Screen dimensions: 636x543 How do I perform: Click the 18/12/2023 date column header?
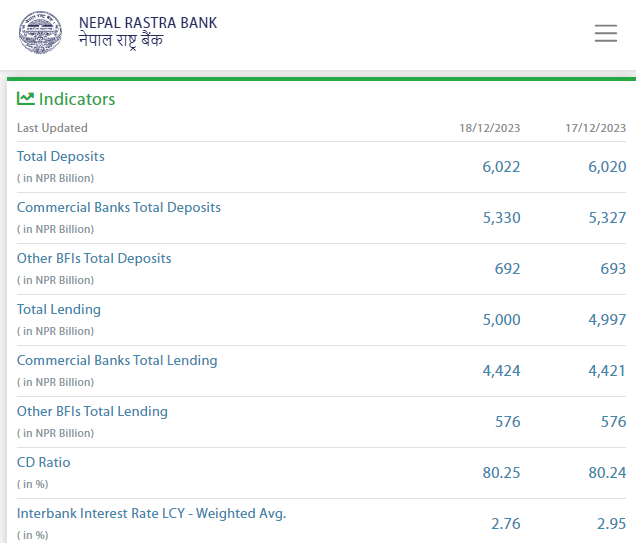(490, 128)
